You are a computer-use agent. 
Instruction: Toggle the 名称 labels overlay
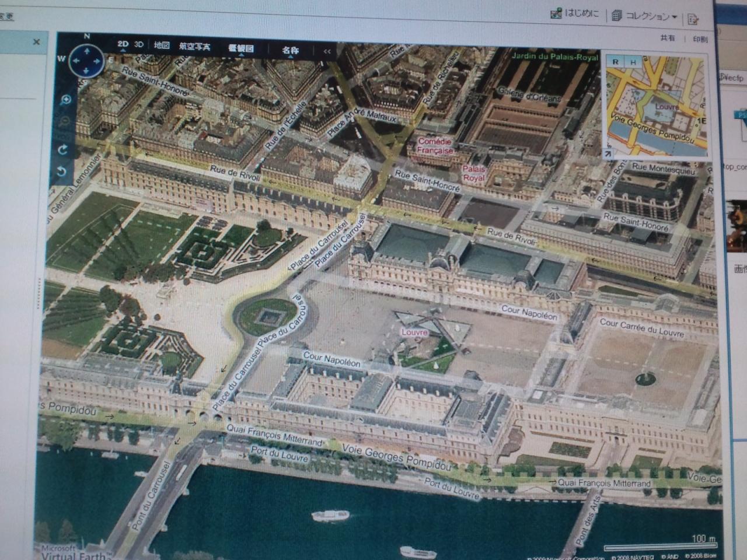[x=290, y=50]
